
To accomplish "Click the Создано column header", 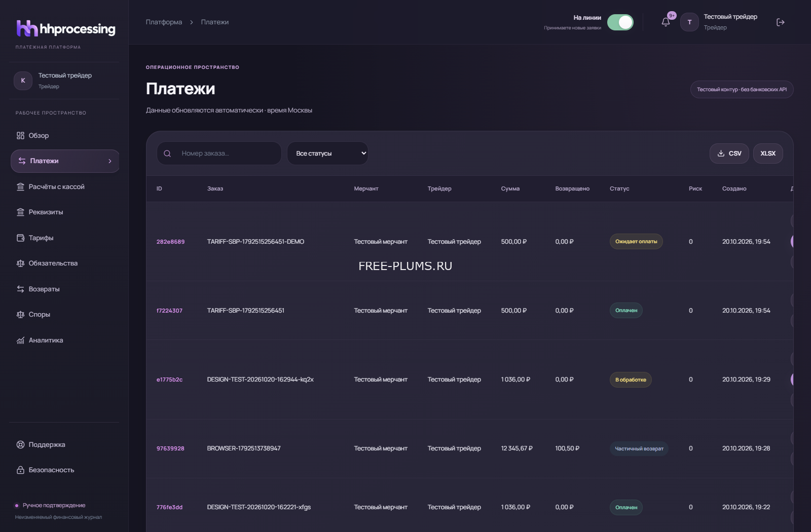I will click(x=734, y=188).
